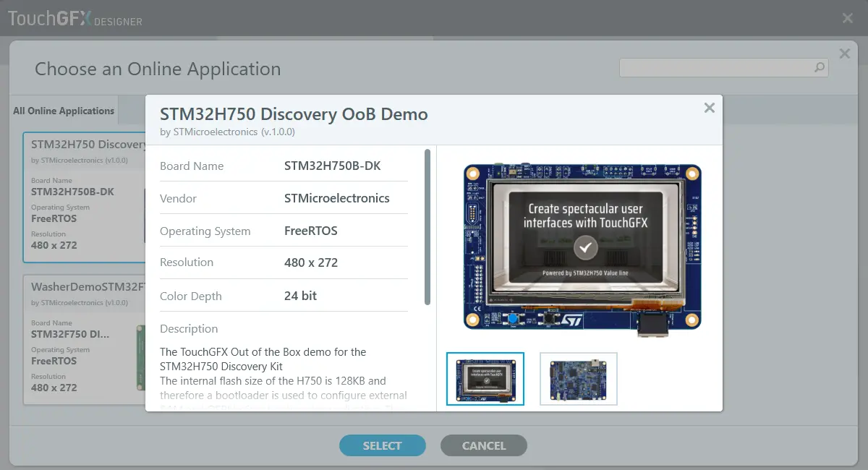Click the CANCEL button
The image size is (868, 470).
click(484, 445)
